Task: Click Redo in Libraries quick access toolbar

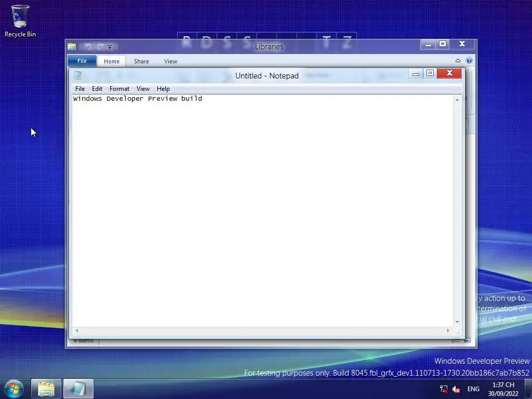Action: [100, 47]
